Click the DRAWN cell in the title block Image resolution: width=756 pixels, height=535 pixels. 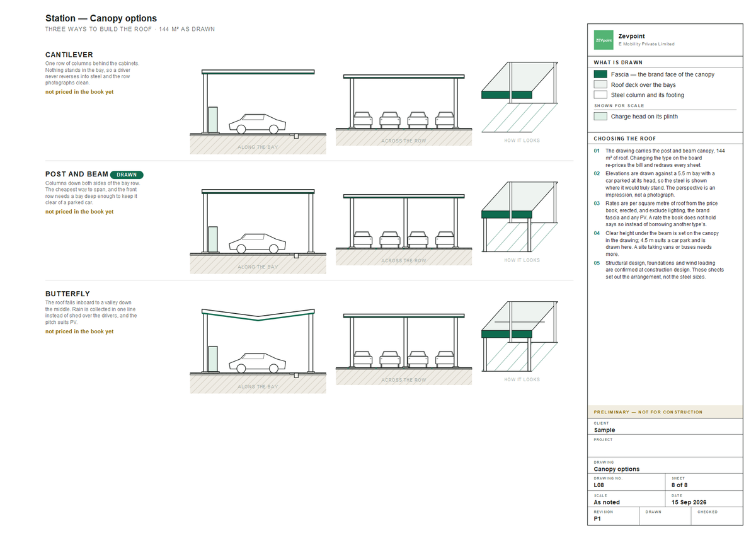click(666, 517)
